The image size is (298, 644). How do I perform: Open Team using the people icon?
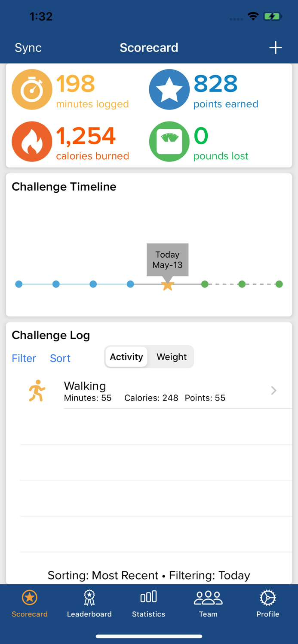[x=208, y=597]
